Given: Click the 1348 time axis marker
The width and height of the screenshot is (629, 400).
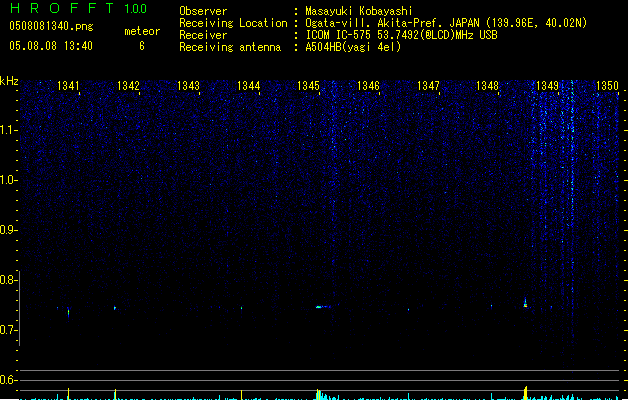Looking at the screenshot, I should coord(487,86).
